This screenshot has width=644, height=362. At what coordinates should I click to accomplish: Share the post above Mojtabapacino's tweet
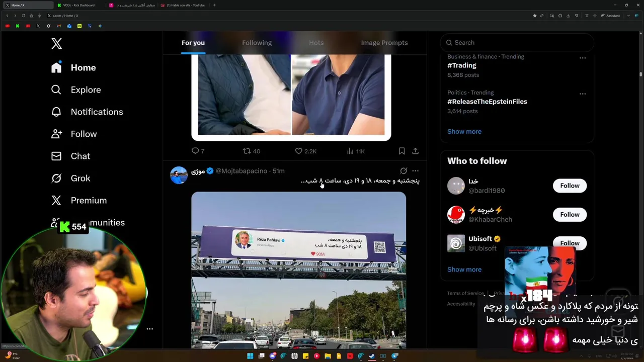pyautogui.click(x=415, y=151)
